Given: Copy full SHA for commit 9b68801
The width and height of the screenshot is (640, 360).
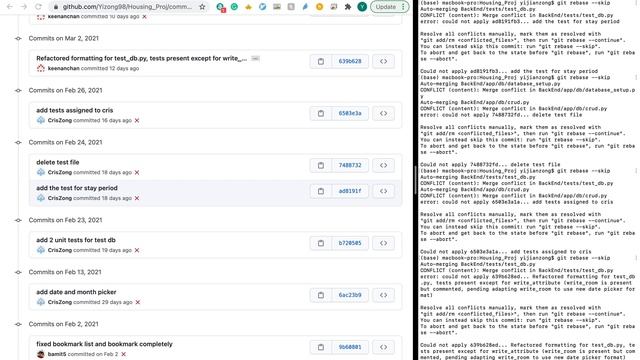Looking at the screenshot, I should [x=321, y=347].
